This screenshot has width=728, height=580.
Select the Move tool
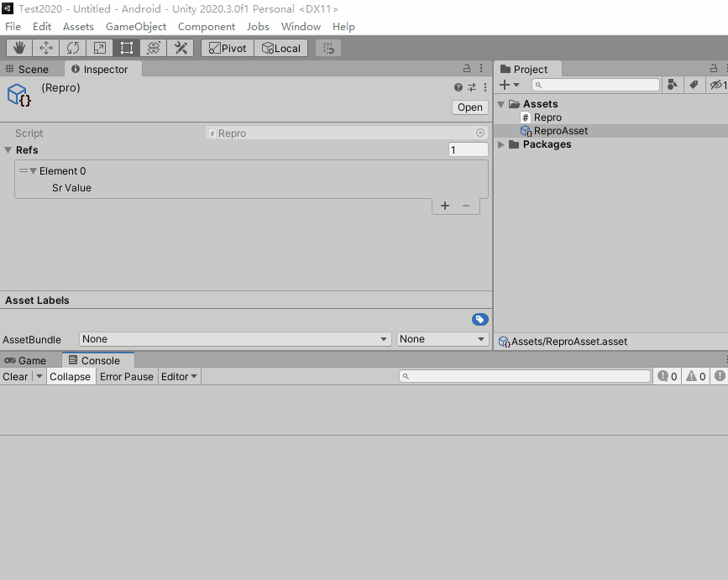[45, 48]
